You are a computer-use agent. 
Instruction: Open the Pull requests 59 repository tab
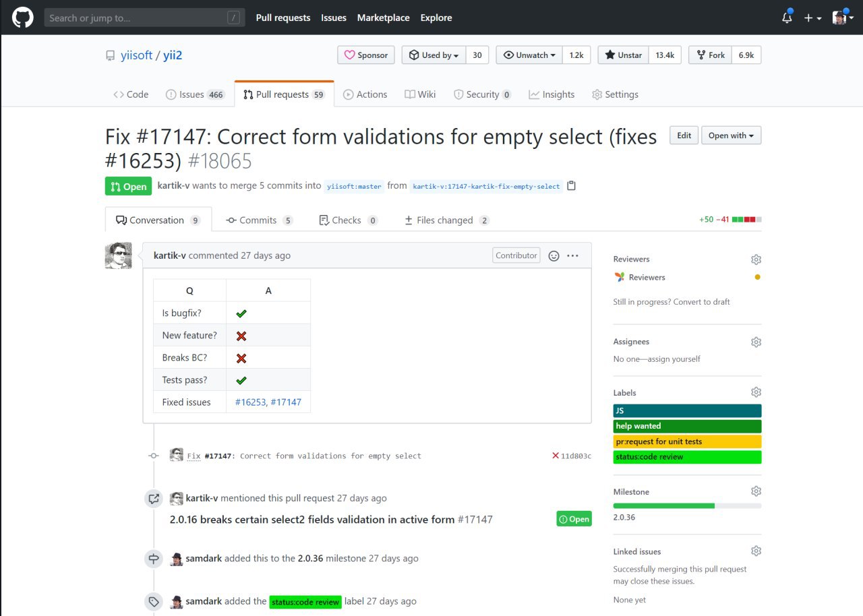[x=284, y=94]
